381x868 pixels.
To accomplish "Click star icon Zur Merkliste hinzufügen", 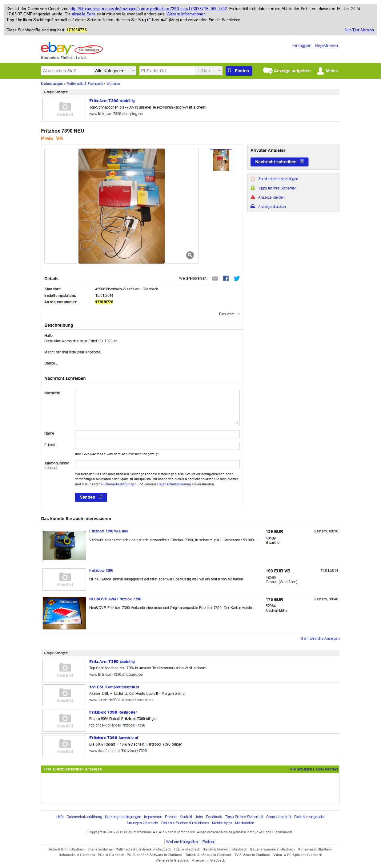I will coord(253,179).
